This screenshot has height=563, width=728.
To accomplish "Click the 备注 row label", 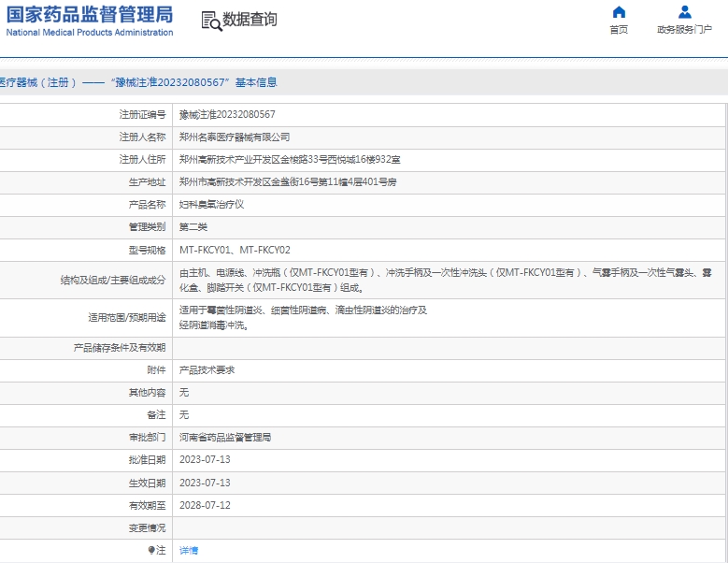I will coord(156,415).
